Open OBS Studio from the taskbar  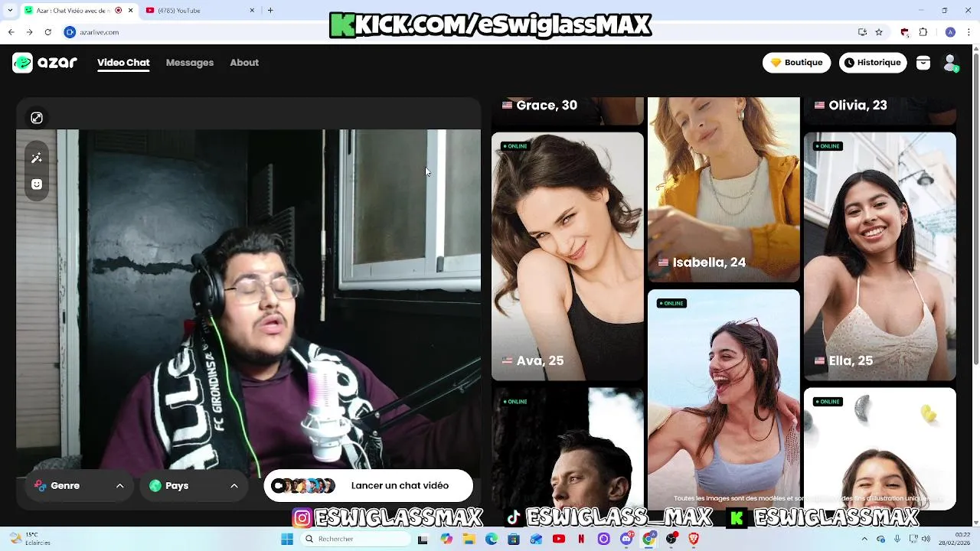pos(671,539)
